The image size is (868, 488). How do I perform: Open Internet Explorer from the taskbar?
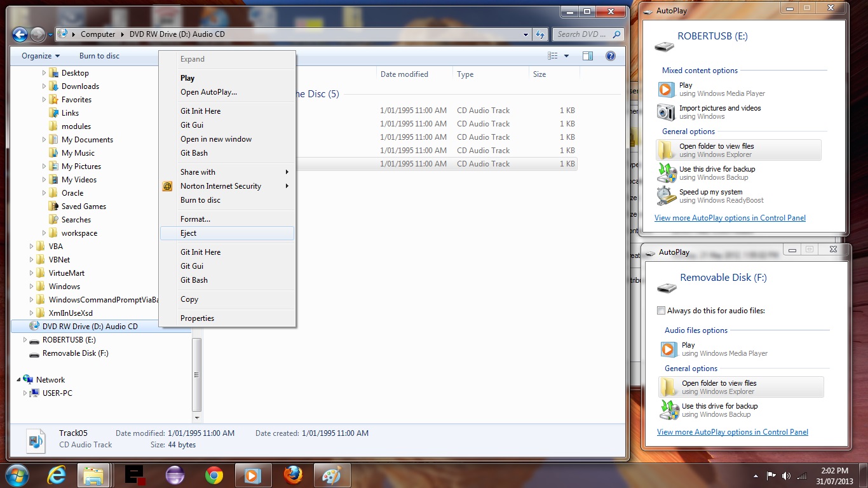tap(57, 475)
